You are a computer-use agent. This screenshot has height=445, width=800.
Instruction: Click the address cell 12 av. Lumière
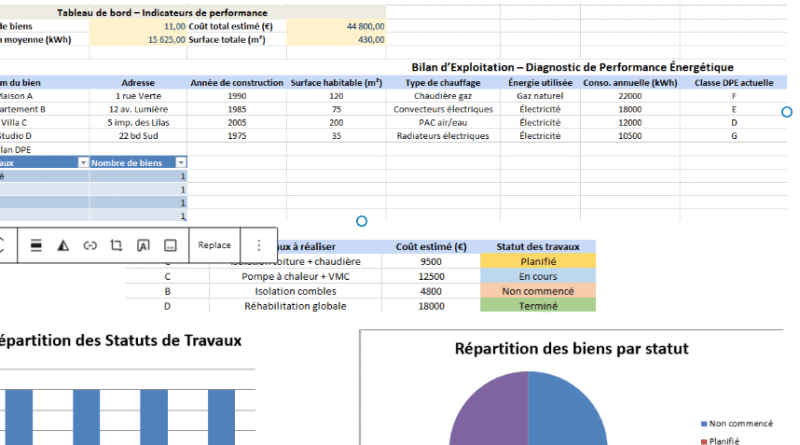click(138, 109)
